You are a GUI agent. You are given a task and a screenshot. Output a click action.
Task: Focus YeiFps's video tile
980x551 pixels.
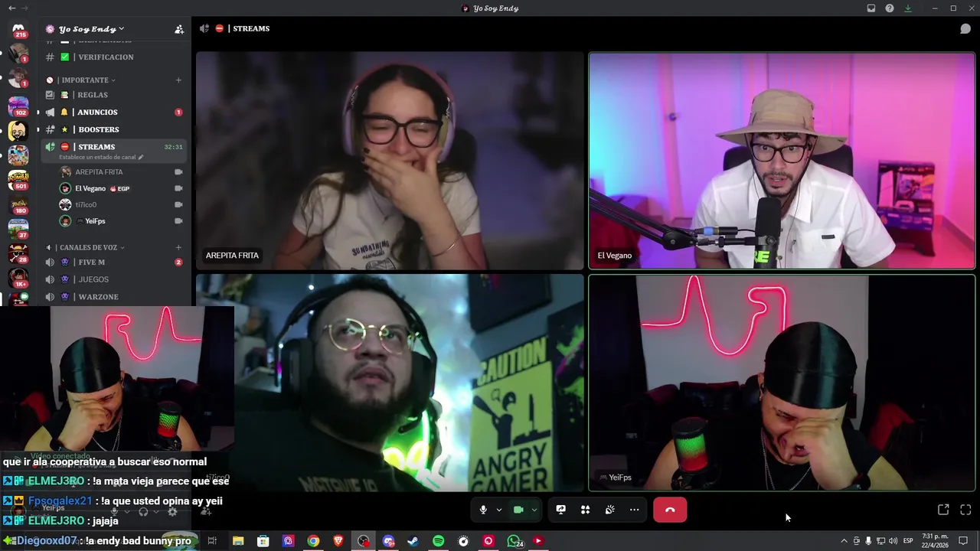782,383
